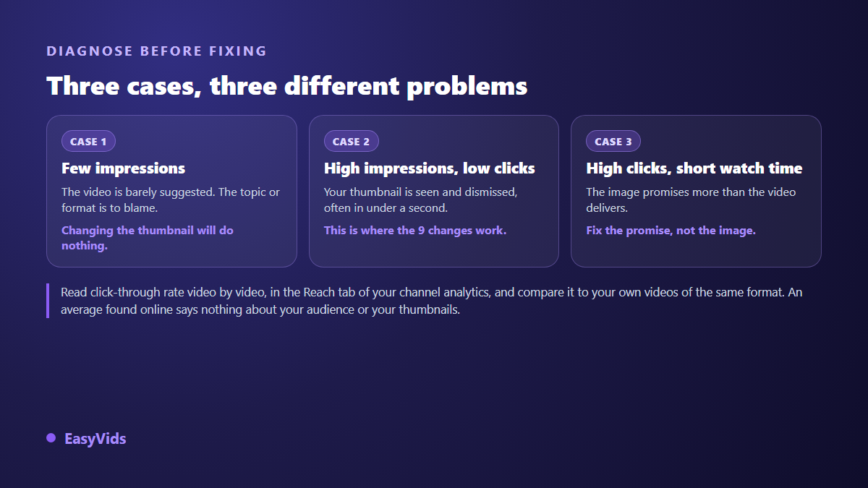Click 'Changing the thumbnail will do nothing' text
The image size is (868, 488).
[x=148, y=238]
